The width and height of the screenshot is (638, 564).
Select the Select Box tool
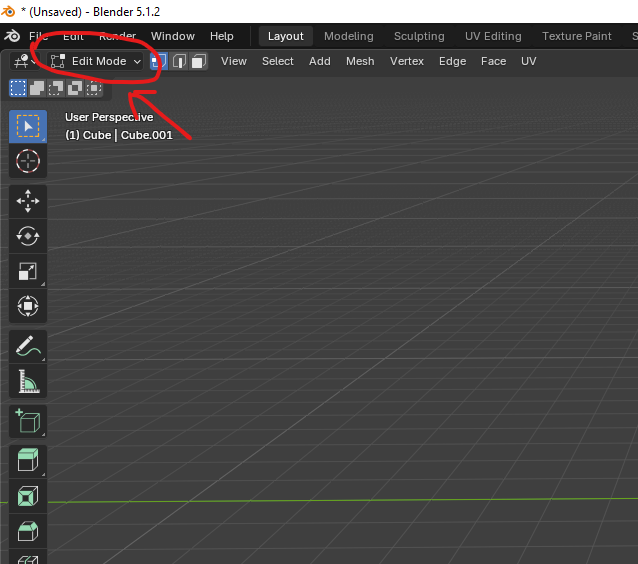coord(28,126)
